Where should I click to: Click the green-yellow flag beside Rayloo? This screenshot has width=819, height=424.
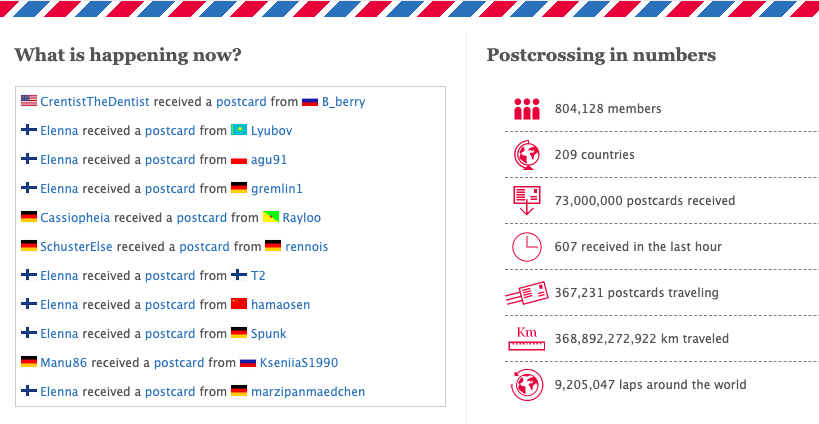pos(271,217)
